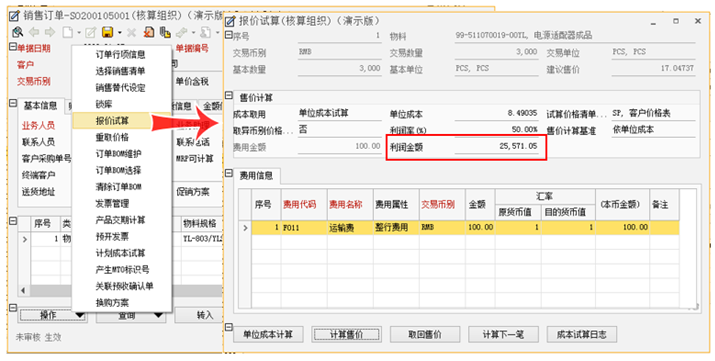This screenshot has height=361, width=715.
Task: Click the 利润率 field showing 50.00%
Action: click(497, 130)
